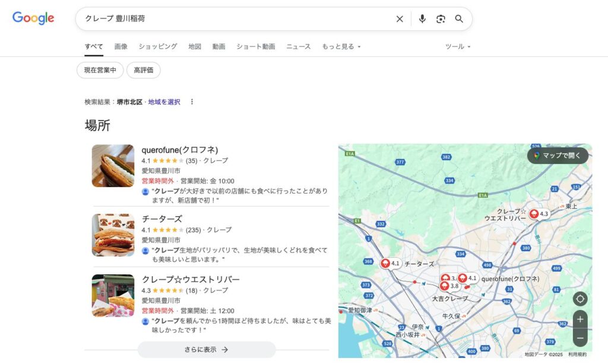Click 営業開始: 土 12:00 hours text
This screenshot has width=608, height=364.
click(x=207, y=311)
